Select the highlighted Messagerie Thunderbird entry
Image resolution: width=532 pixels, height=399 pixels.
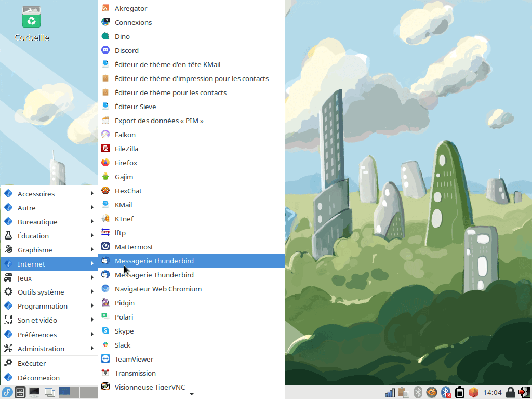tap(192, 261)
